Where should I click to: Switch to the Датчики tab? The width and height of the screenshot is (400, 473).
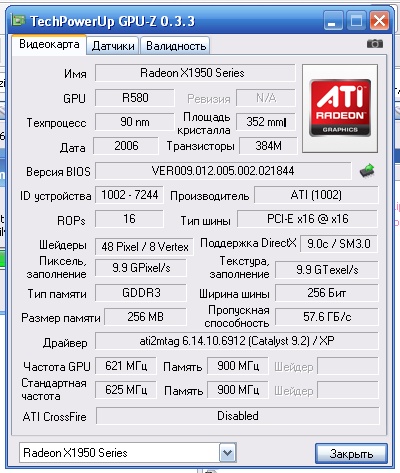click(x=113, y=46)
